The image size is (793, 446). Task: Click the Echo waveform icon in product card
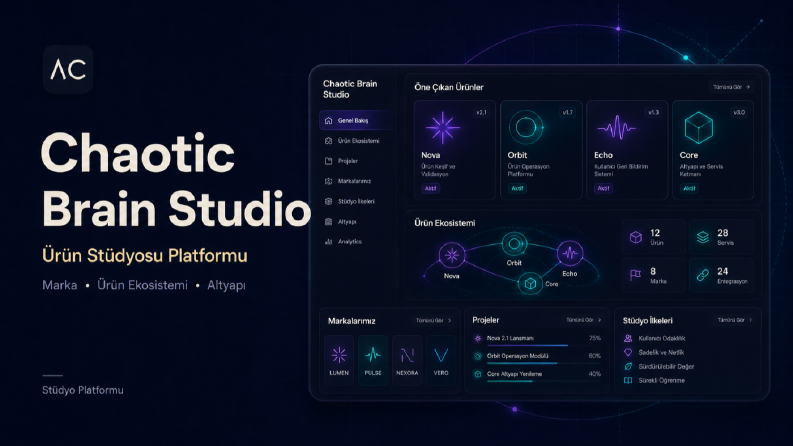tap(616, 127)
